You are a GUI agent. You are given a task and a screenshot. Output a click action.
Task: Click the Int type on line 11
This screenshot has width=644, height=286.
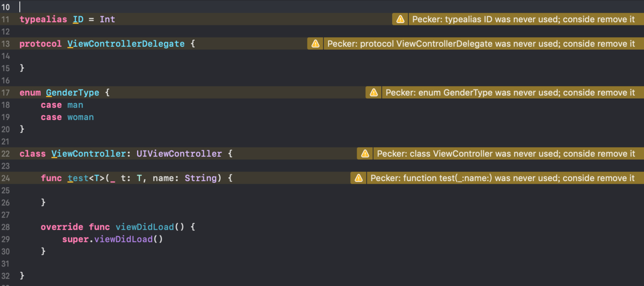108,19
